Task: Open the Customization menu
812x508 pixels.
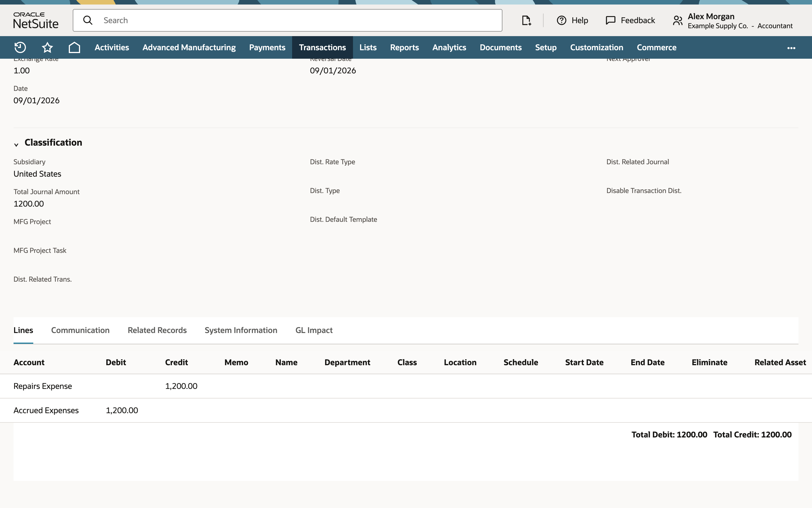Action: click(597, 47)
